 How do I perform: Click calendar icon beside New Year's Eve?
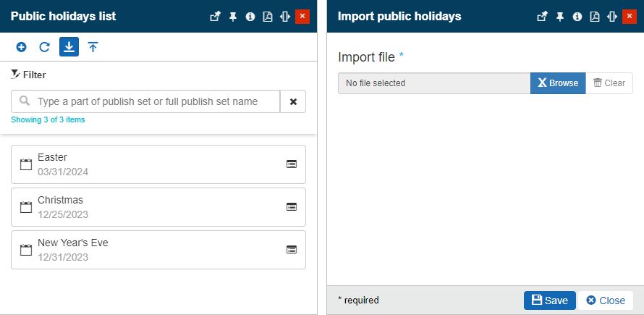[26, 250]
